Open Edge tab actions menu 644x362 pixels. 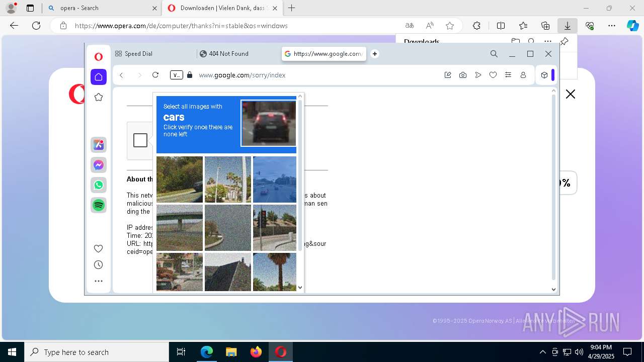30,8
